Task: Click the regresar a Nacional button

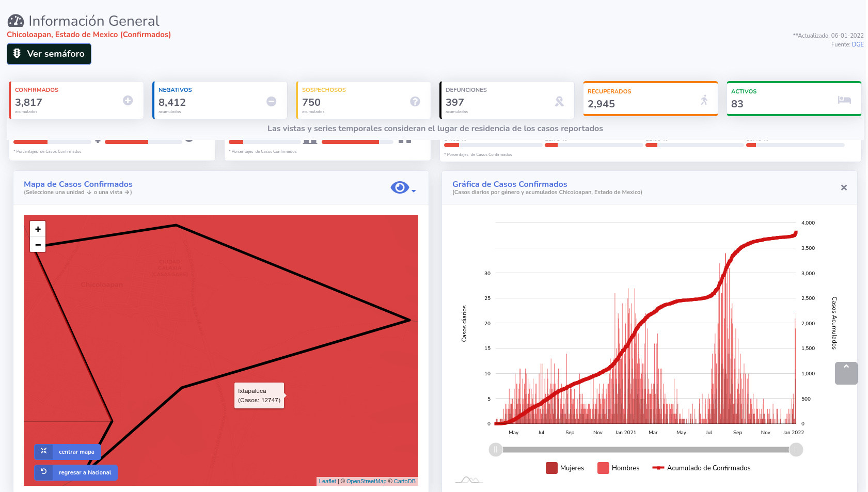Action: point(76,472)
